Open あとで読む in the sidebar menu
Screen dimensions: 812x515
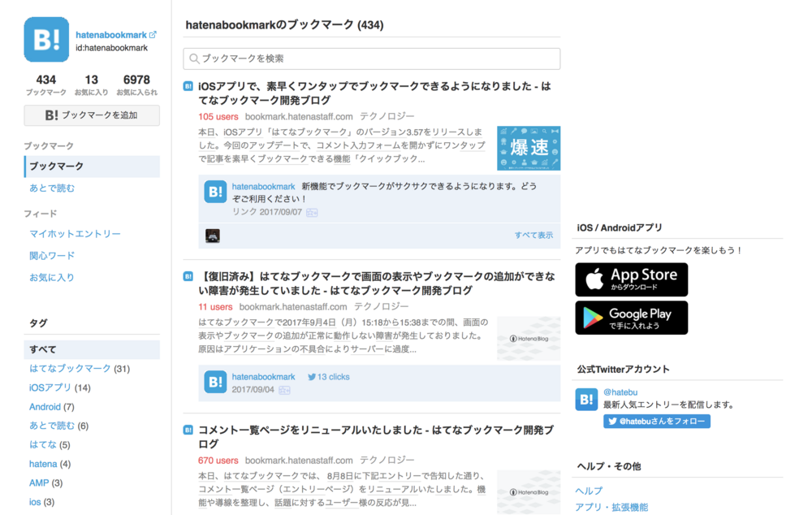(52, 188)
